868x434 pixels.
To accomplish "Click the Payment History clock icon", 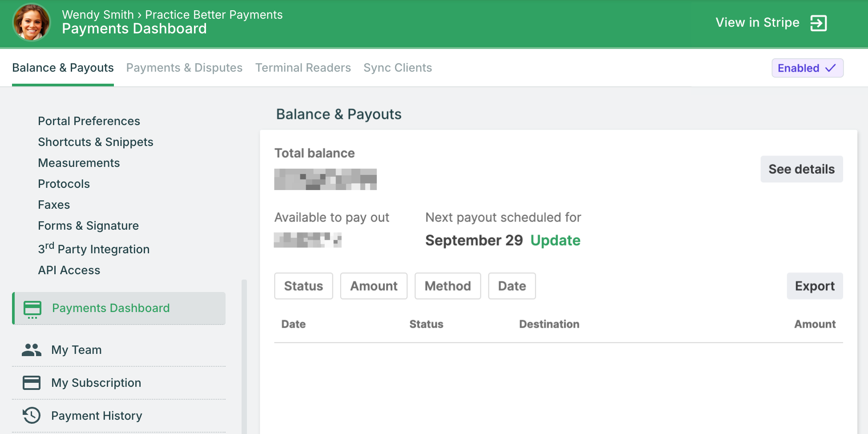I will pos(31,416).
